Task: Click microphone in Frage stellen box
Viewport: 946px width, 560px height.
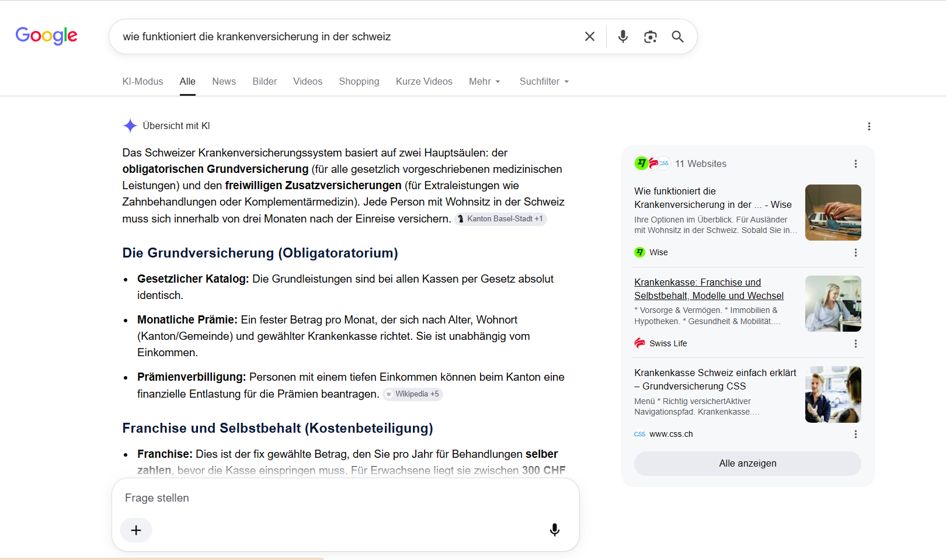Action: (x=555, y=530)
